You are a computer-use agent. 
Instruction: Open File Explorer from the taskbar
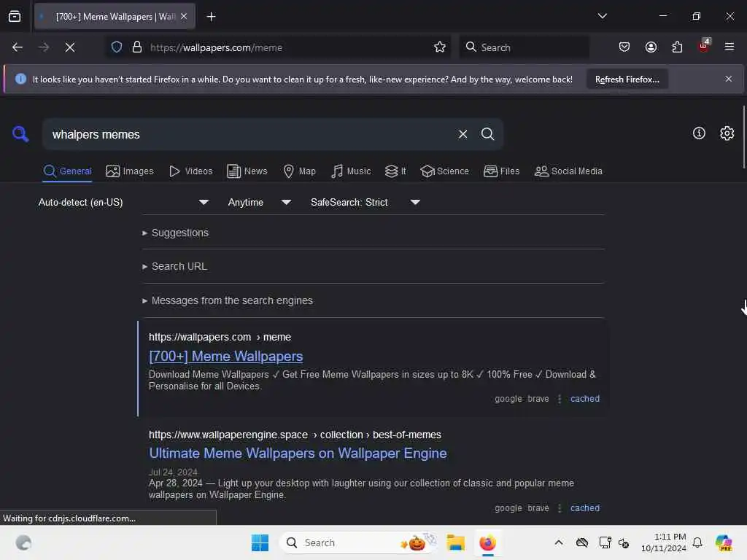coord(455,542)
